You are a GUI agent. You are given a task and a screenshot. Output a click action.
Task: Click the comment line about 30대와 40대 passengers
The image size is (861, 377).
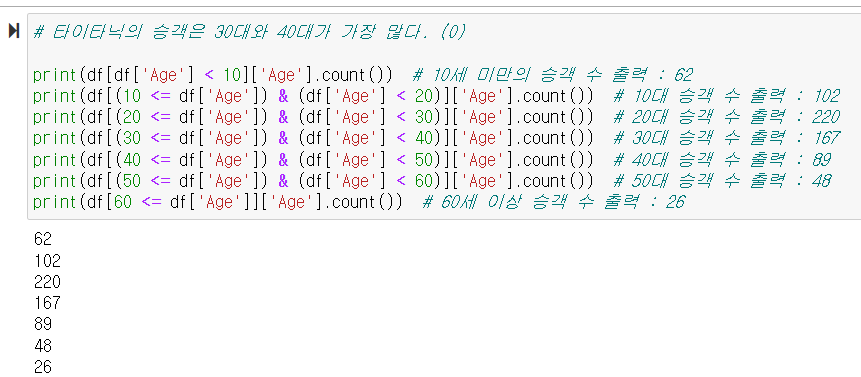249,32
